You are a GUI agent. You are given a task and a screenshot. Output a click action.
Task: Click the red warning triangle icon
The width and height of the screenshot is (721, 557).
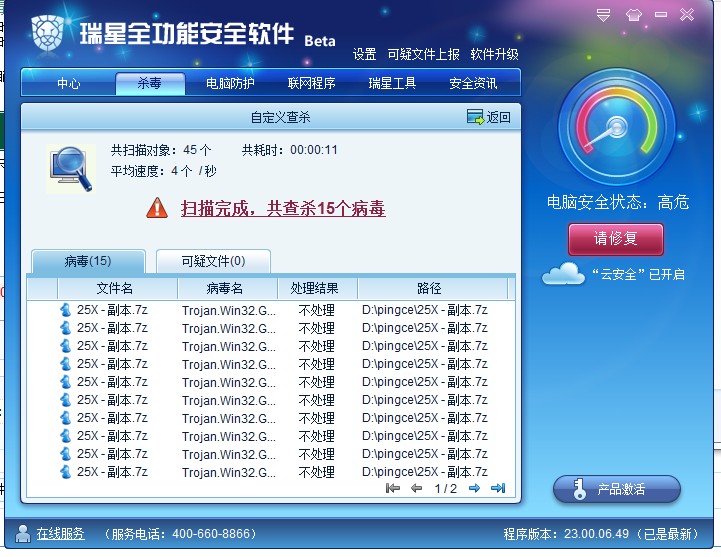(157, 208)
